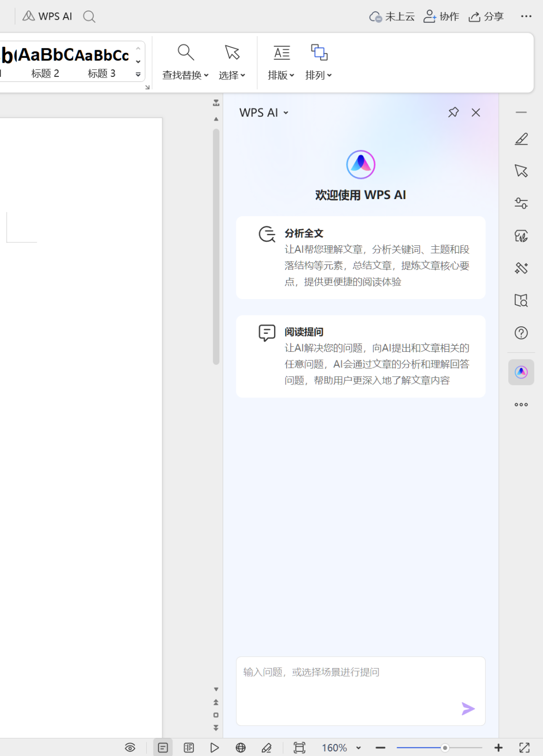Switch to outline view in status bar
The image size is (543, 756).
189,747
